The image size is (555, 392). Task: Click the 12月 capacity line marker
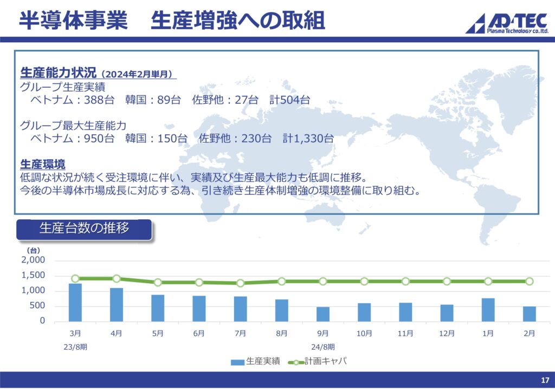[x=447, y=282]
